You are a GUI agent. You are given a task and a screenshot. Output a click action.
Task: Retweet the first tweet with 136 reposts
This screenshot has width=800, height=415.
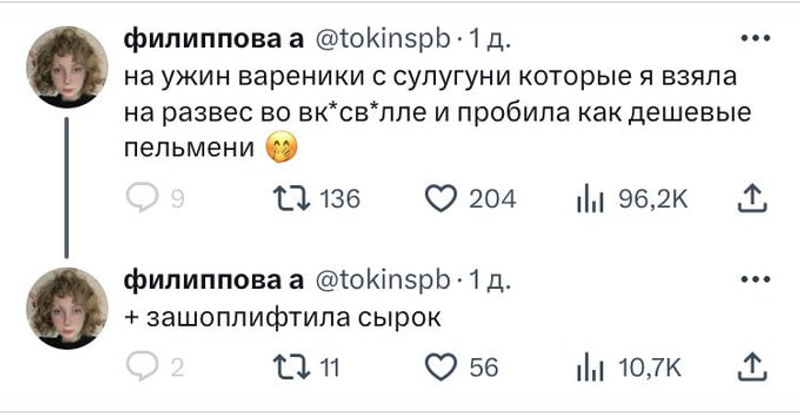coord(287,200)
